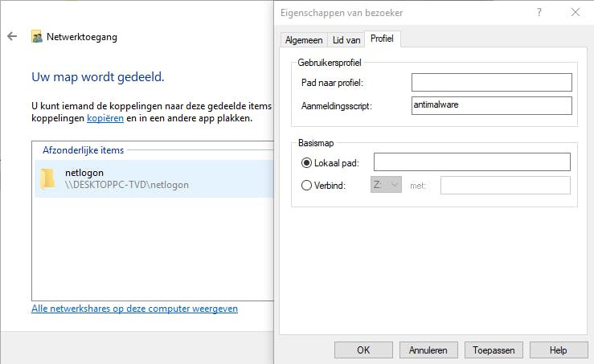
Task: Focus the Aanmeldingsscript text field
Action: click(491, 106)
